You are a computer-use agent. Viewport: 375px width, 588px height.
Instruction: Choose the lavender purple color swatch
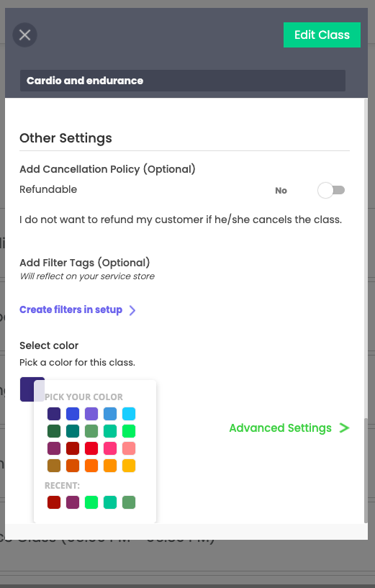click(91, 414)
